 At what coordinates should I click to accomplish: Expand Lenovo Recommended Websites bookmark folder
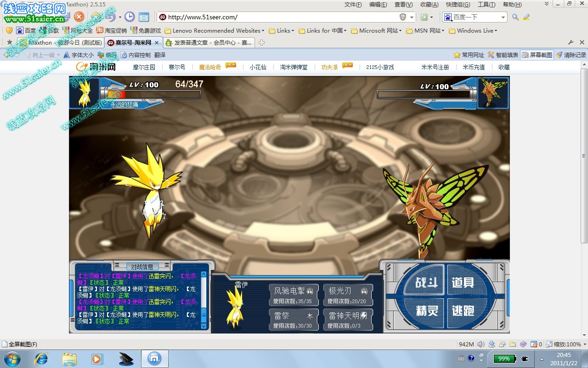point(215,31)
